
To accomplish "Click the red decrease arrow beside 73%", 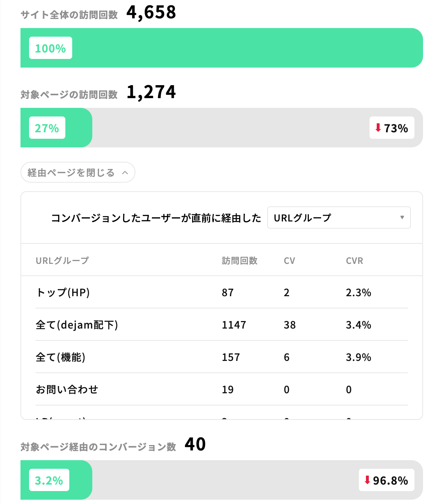I will (x=377, y=128).
